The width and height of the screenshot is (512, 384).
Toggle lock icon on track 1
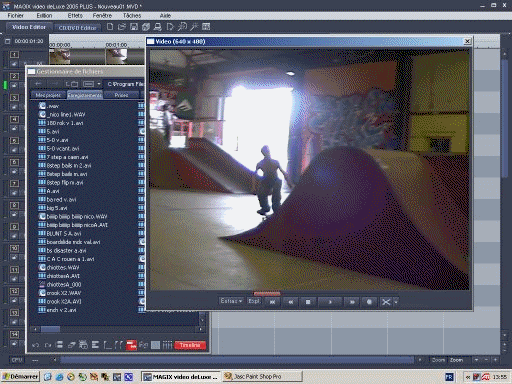point(14,64)
